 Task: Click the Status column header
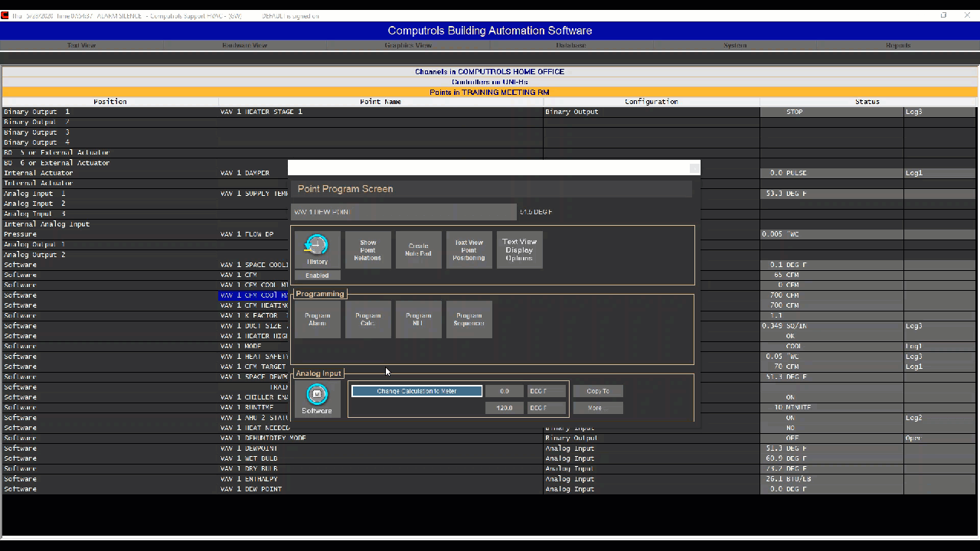[868, 102]
